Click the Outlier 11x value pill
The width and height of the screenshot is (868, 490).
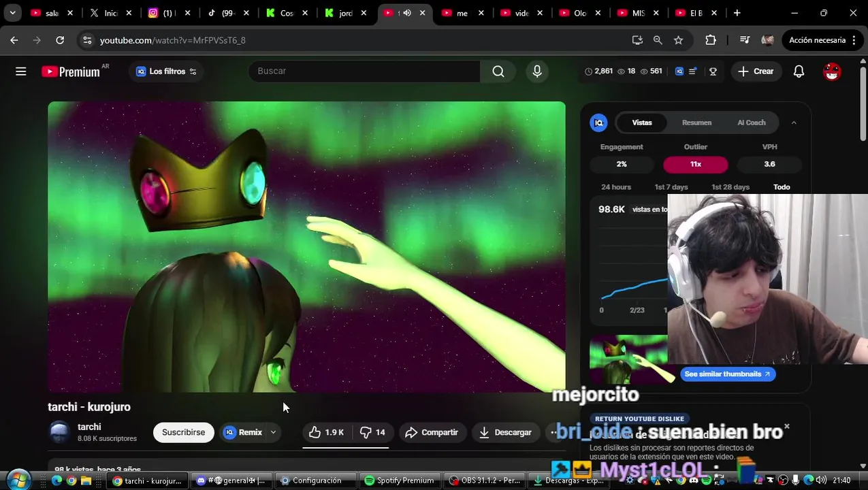click(696, 164)
